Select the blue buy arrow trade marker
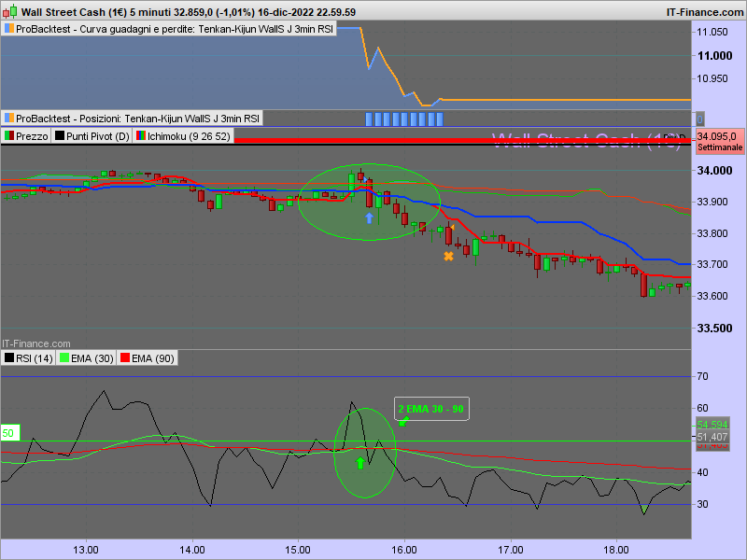Screen dimensions: 747x560 (369, 218)
